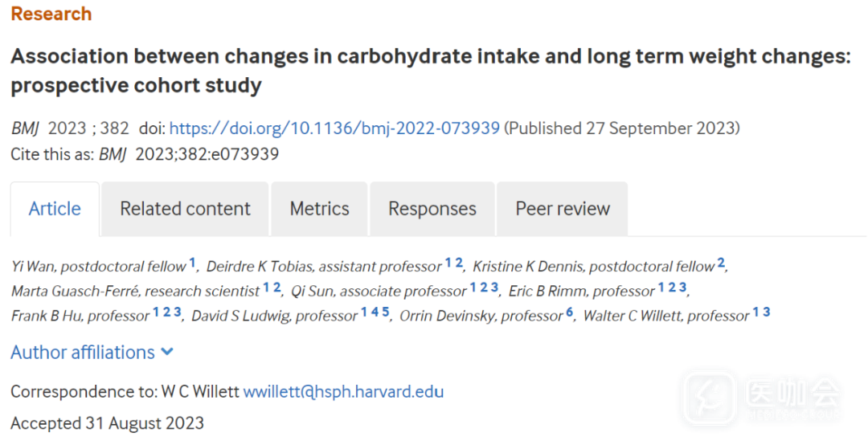This screenshot has height=445, width=868.
Task: Open the Article tab
Action: click(x=55, y=209)
